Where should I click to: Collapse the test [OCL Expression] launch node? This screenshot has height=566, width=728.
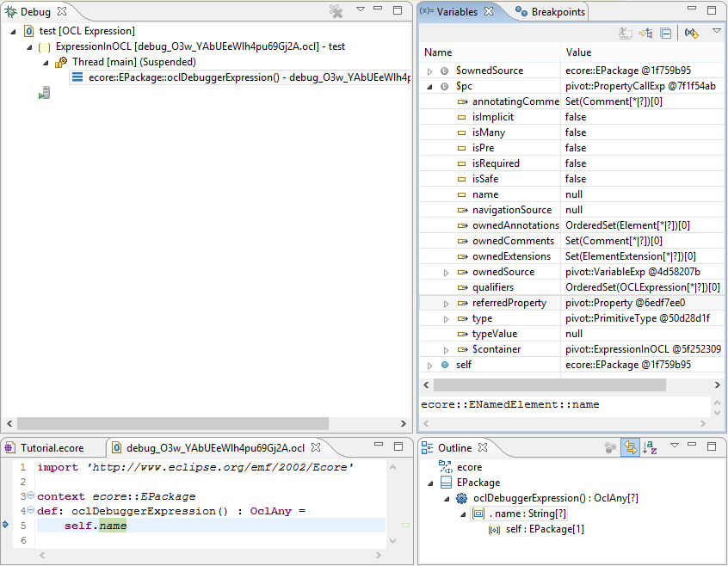coord(14,32)
